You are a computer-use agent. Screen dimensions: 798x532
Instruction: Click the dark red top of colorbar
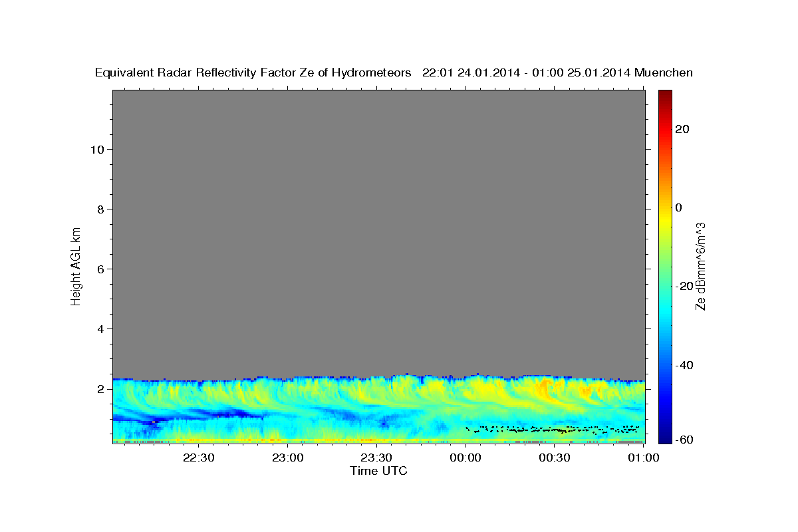pos(665,94)
